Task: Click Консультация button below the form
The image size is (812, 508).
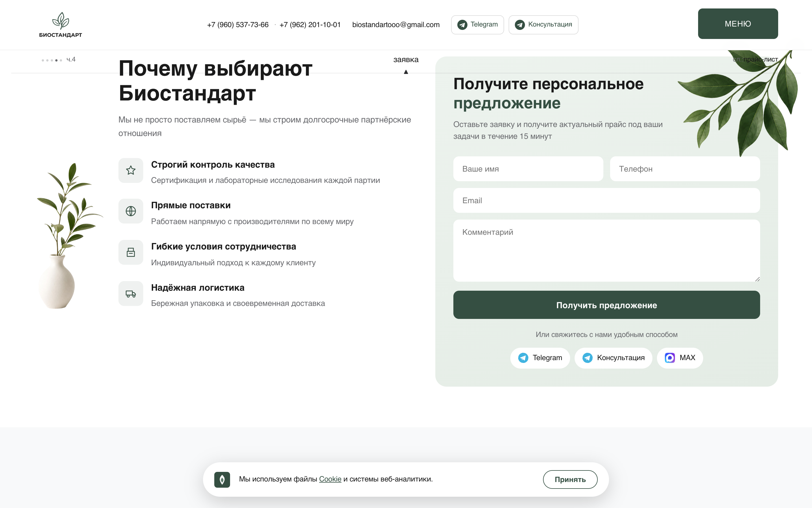Action: (x=613, y=358)
